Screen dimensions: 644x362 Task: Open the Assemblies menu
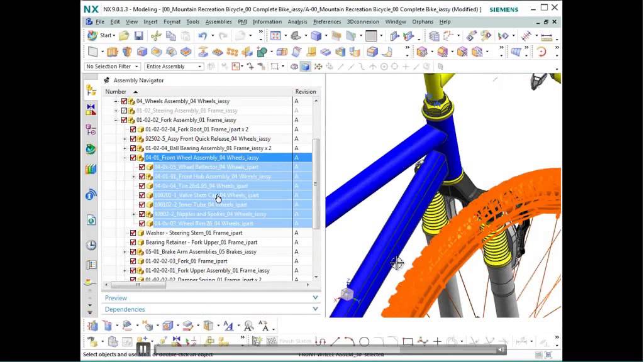coord(218,22)
